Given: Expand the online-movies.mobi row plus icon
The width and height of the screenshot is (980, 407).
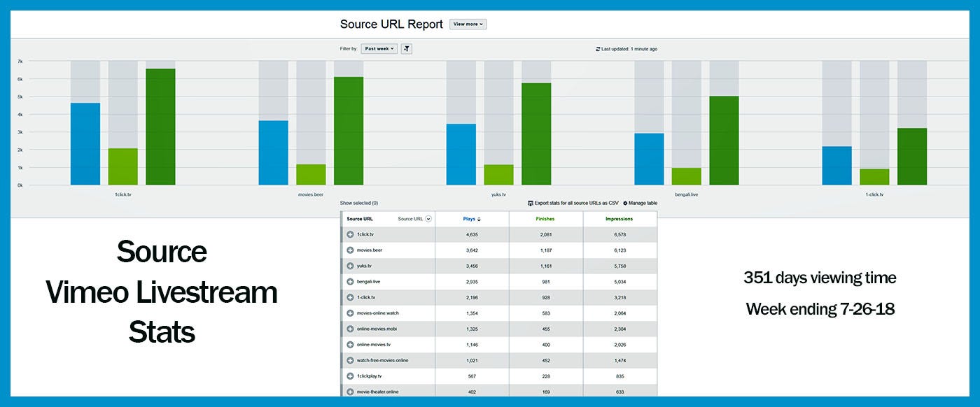Looking at the screenshot, I should 350,329.
